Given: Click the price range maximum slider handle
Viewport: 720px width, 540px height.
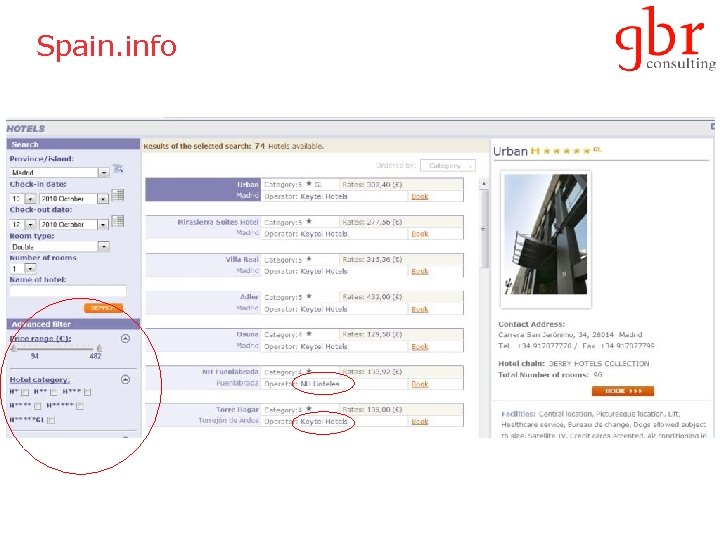Looking at the screenshot, I should coord(99,349).
